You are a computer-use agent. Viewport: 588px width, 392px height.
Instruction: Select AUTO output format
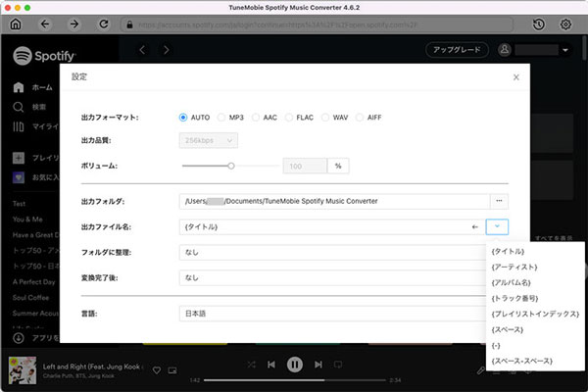point(183,118)
